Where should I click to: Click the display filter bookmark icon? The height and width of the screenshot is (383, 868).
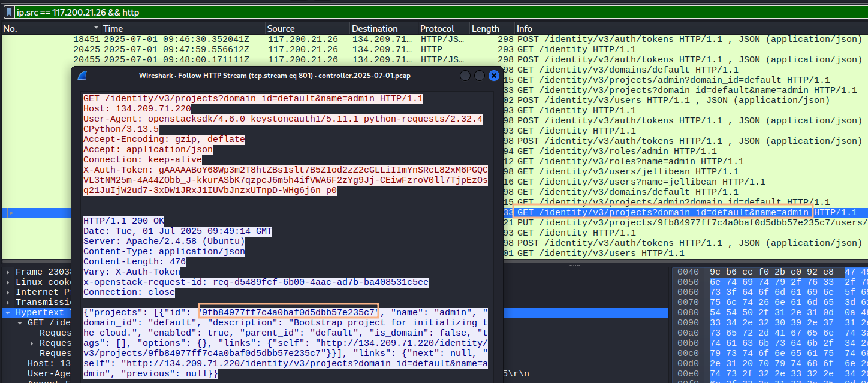tap(10, 11)
